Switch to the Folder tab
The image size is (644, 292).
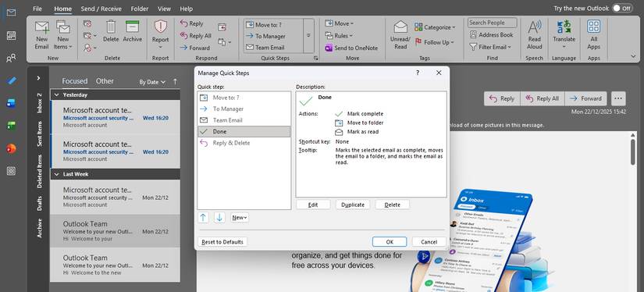[x=140, y=9]
